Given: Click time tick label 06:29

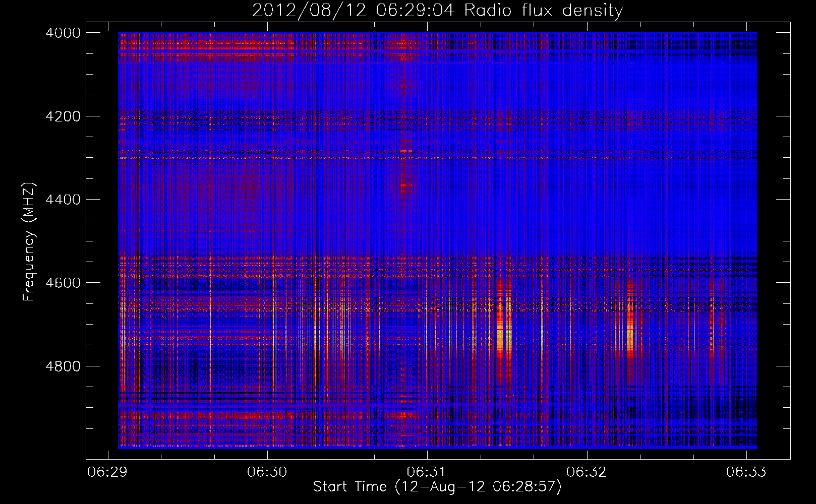Looking at the screenshot, I should click(107, 472).
